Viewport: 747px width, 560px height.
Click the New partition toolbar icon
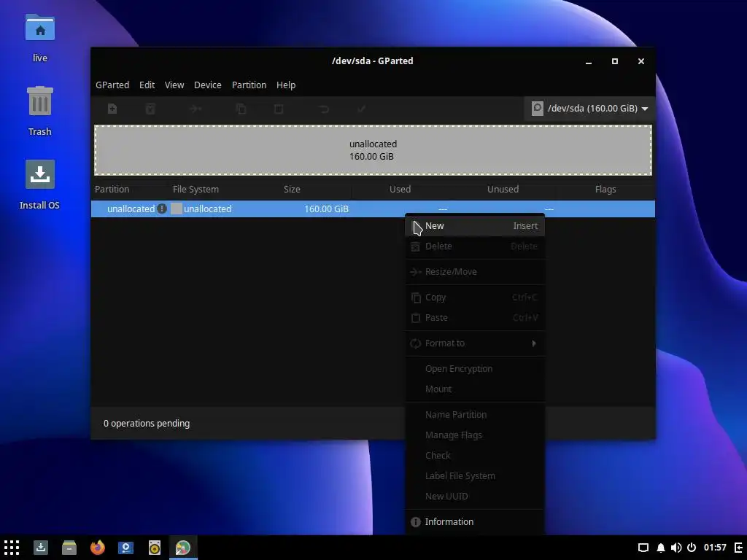(x=112, y=109)
